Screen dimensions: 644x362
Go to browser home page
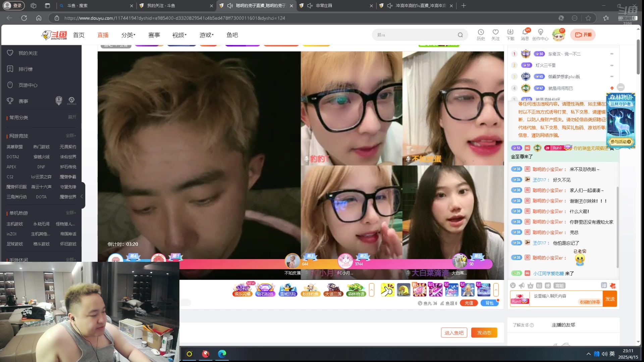pos(39,18)
